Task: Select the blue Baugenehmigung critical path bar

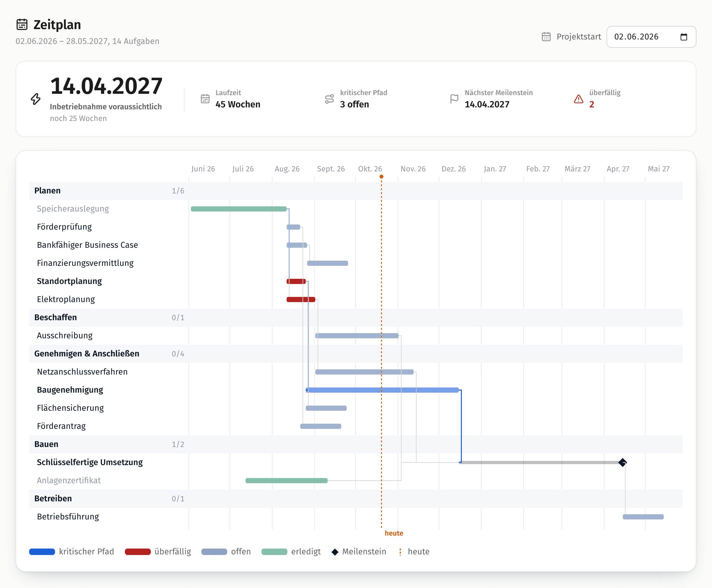Action: [382, 390]
